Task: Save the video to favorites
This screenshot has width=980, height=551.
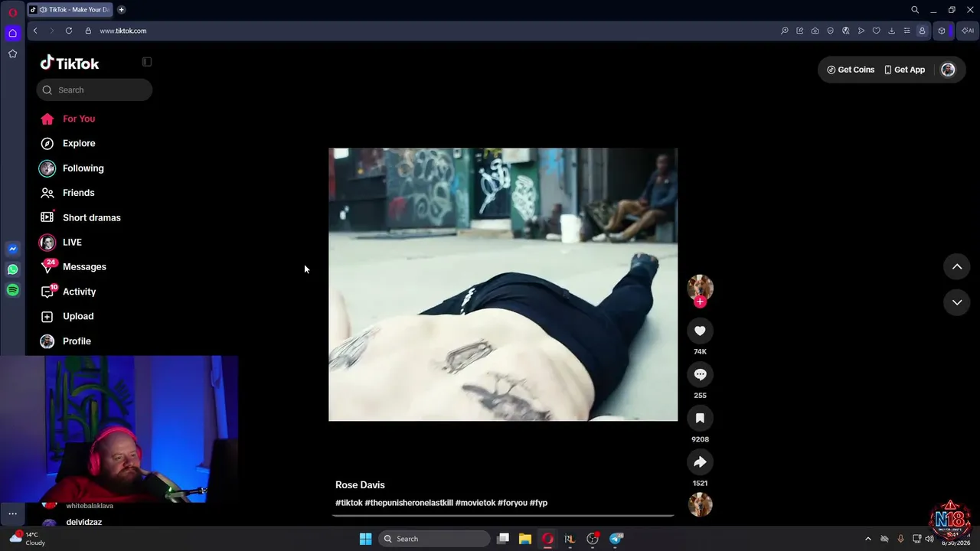Action: (700, 418)
